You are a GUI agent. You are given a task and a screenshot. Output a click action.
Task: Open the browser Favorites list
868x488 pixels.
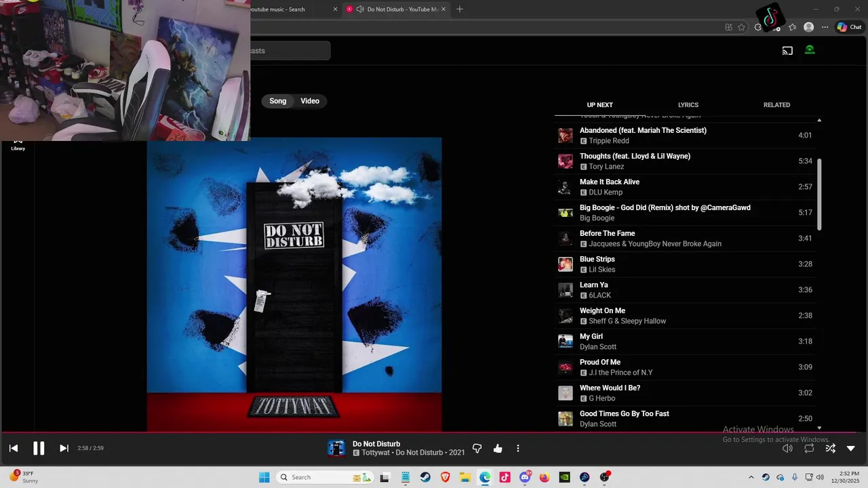(792, 27)
